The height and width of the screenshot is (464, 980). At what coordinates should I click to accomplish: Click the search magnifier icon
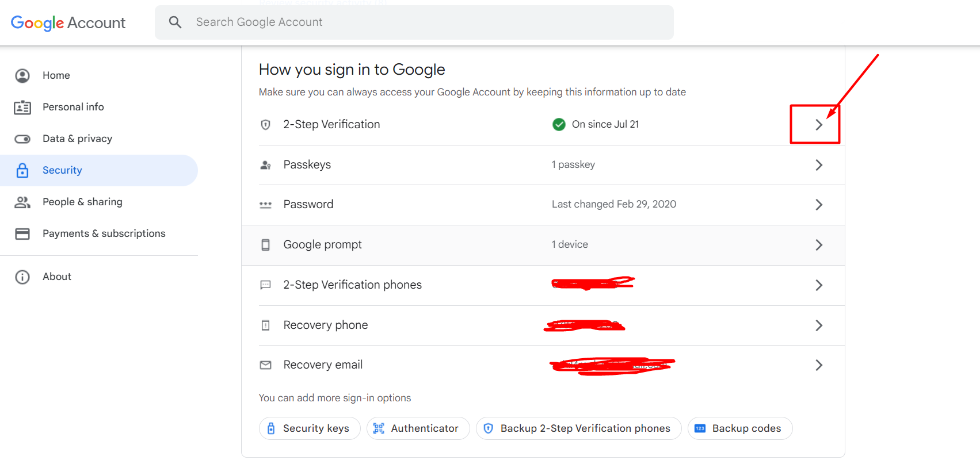coord(175,22)
